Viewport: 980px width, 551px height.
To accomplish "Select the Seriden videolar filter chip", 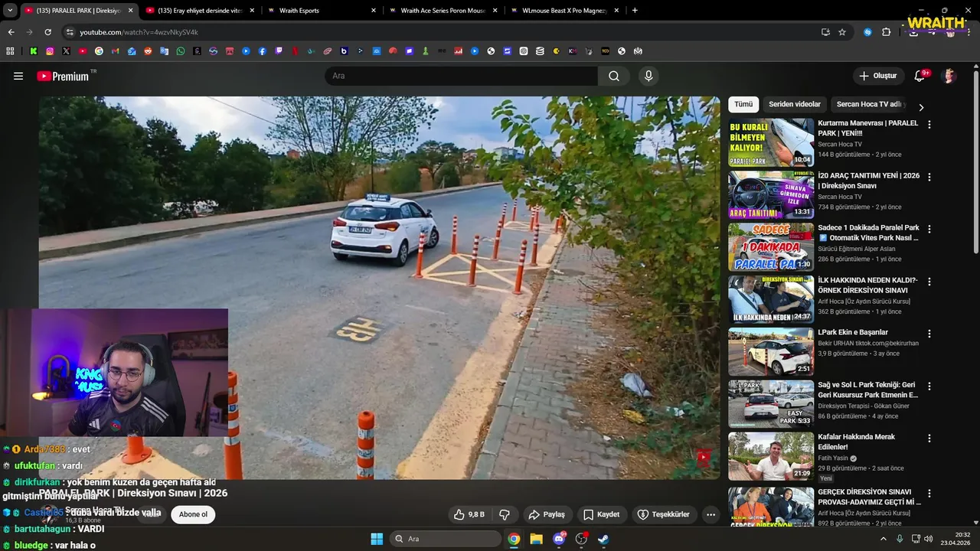I will point(795,104).
